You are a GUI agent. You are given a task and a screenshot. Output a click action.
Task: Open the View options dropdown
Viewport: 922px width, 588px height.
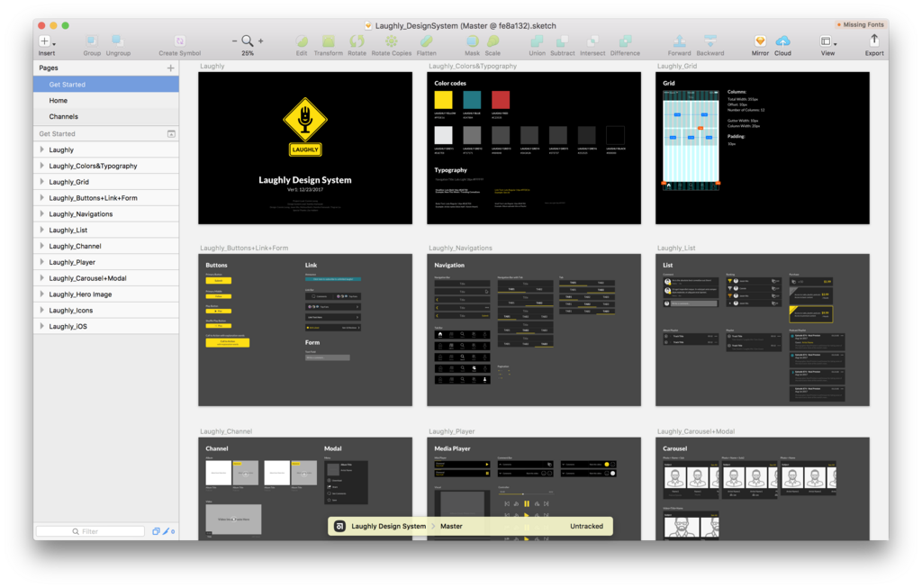pyautogui.click(x=828, y=41)
